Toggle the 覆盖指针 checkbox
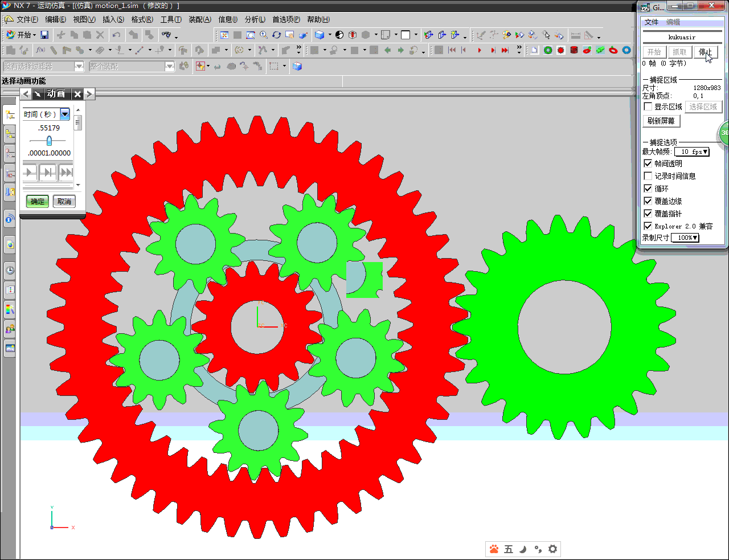The height and width of the screenshot is (560, 729). [648, 214]
